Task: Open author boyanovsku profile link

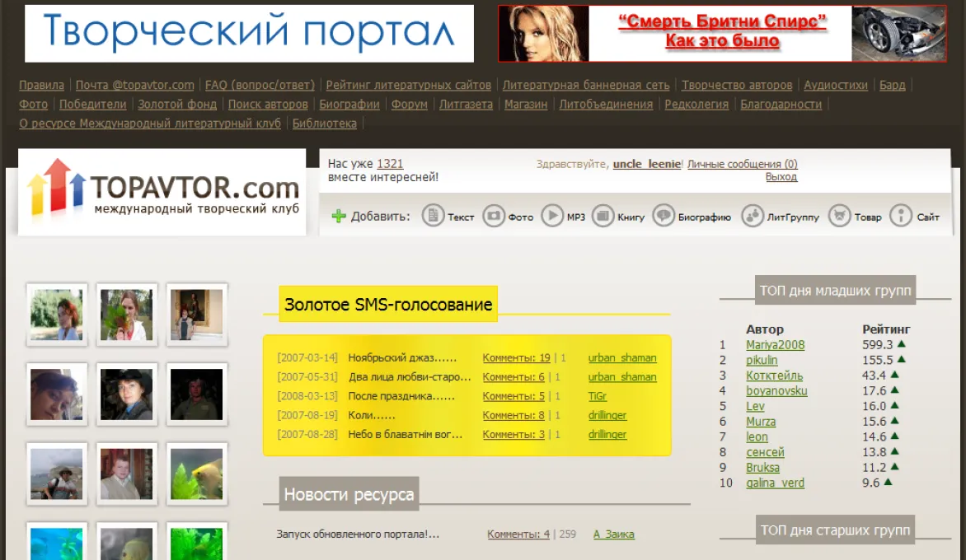Action: click(776, 391)
